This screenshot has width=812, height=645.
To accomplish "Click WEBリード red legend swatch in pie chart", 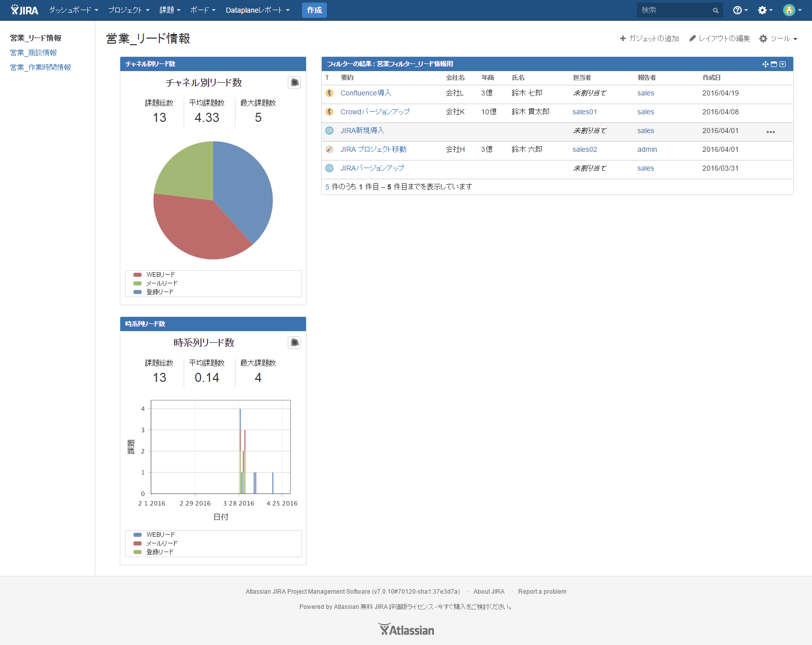I will 138,275.
